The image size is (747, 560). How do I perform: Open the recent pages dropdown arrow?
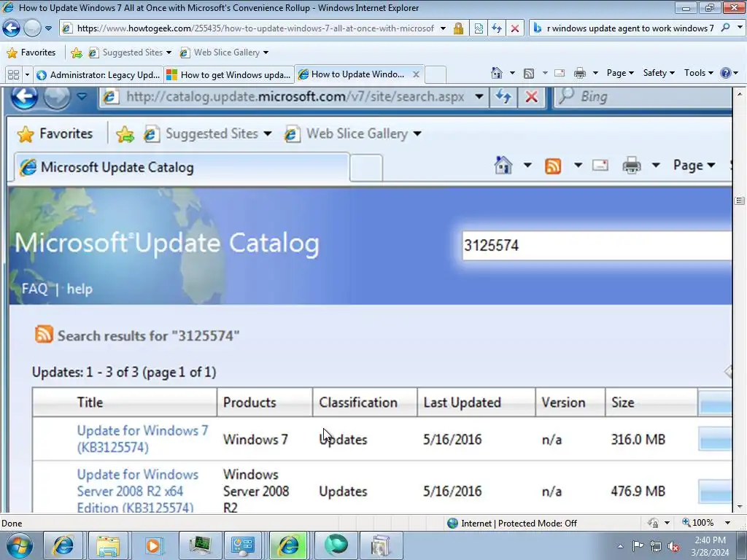point(48,28)
